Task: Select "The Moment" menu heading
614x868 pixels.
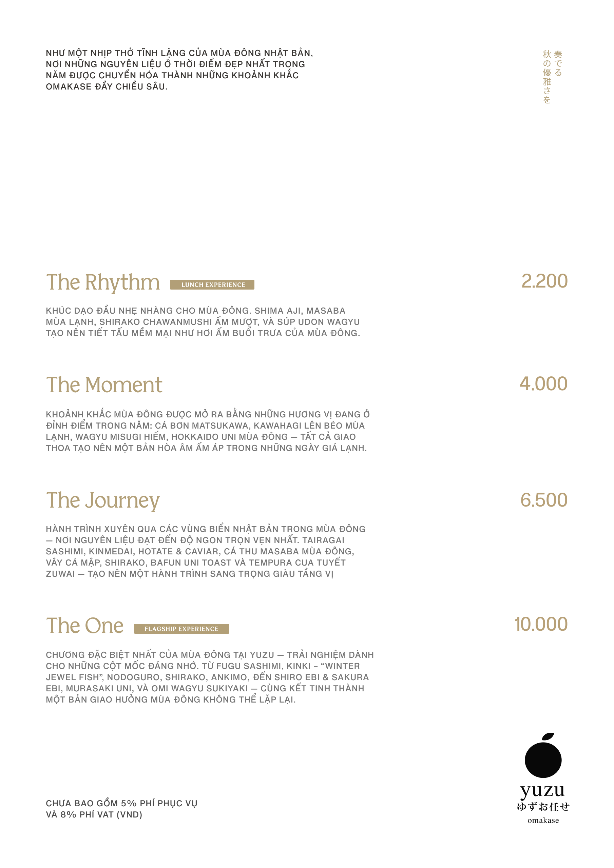Action: (104, 385)
